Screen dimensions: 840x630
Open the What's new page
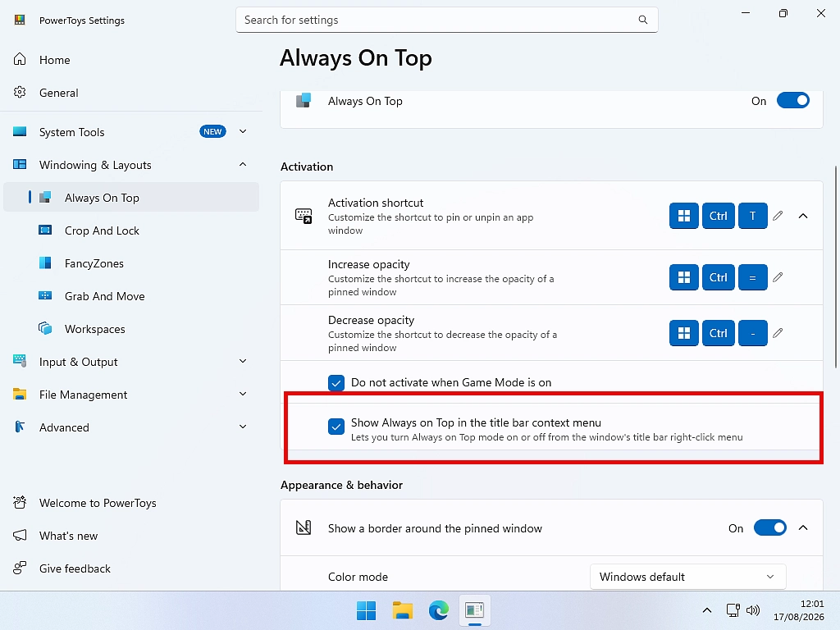(x=131, y=535)
